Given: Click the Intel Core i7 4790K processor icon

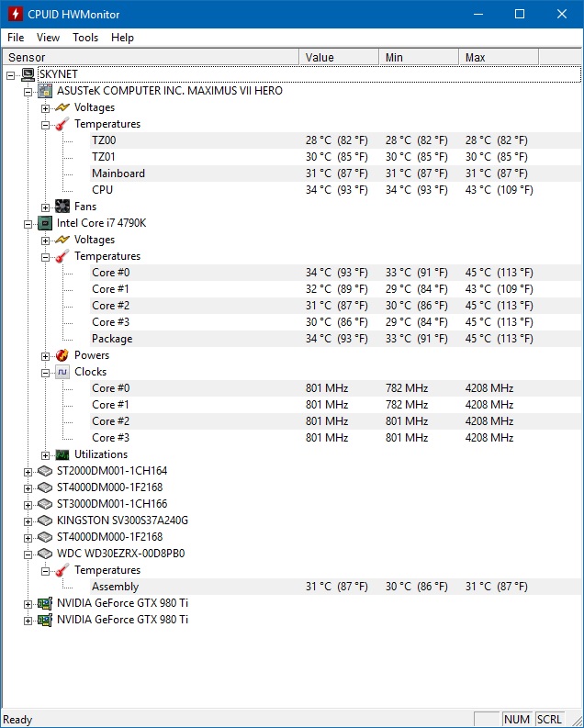Looking at the screenshot, I should (x=45, y=223).
